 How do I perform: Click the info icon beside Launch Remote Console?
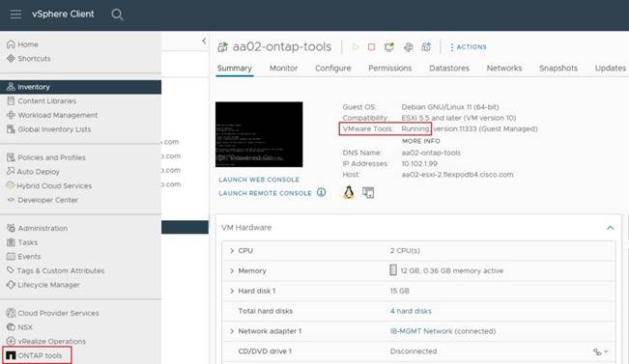pos(322,192)
